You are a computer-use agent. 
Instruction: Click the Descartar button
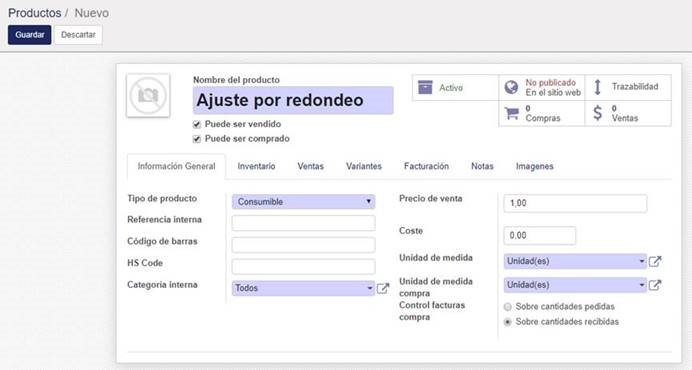[x=78, y=35]
